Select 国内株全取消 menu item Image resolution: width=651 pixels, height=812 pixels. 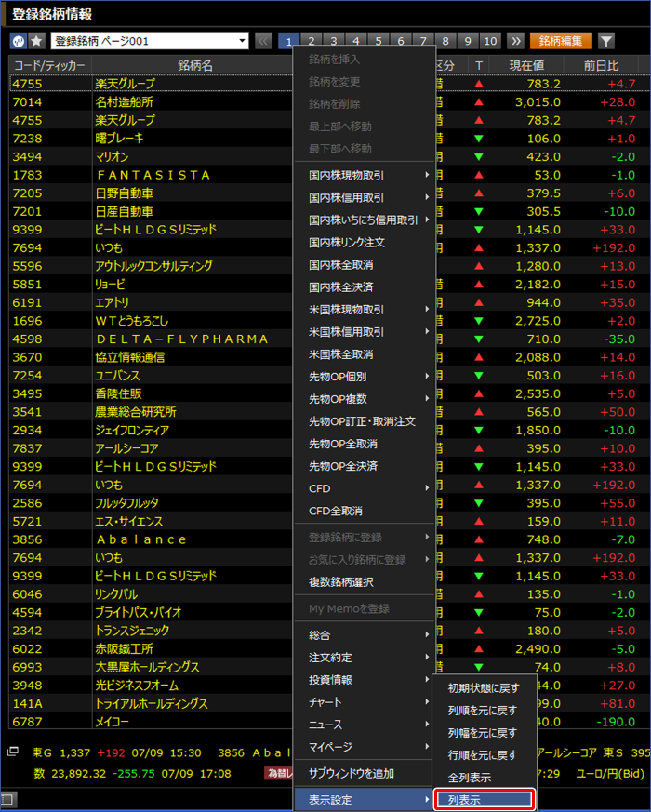[365, 265]
